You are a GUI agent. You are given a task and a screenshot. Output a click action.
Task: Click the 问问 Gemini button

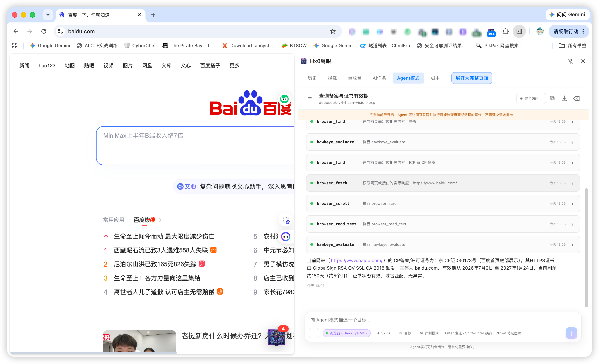click(x=567, y=15)
